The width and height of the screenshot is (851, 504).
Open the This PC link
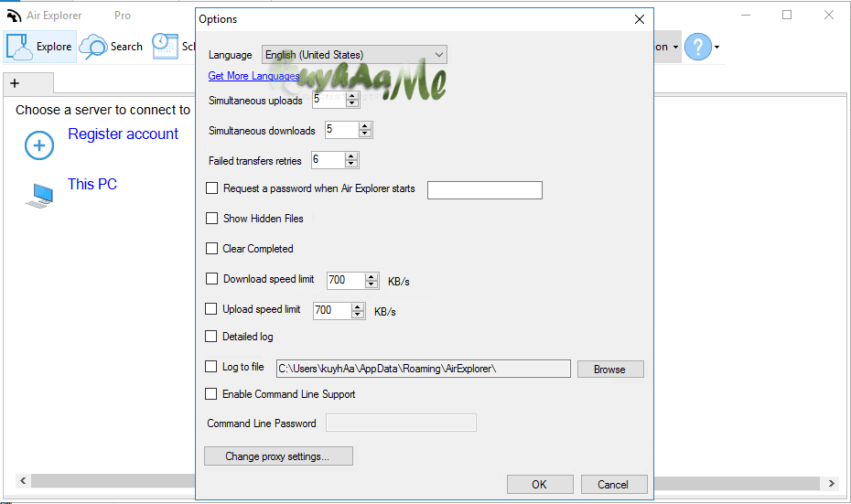(92, 184)
